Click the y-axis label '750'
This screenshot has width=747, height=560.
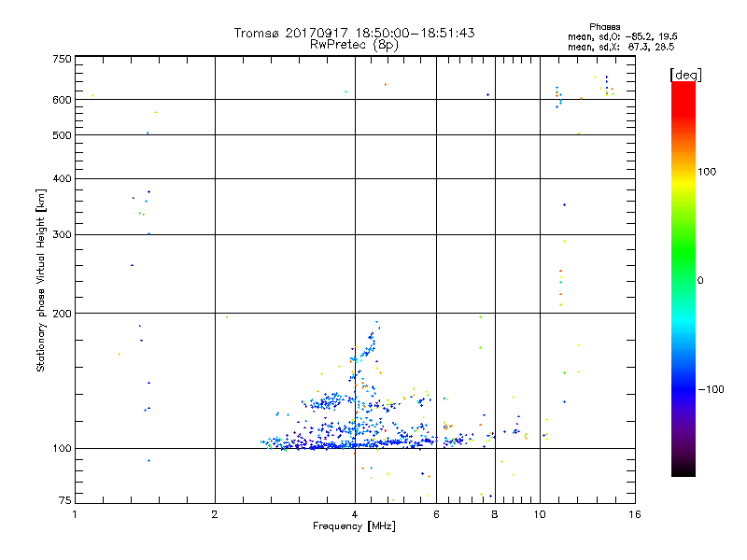coord(62,59)
